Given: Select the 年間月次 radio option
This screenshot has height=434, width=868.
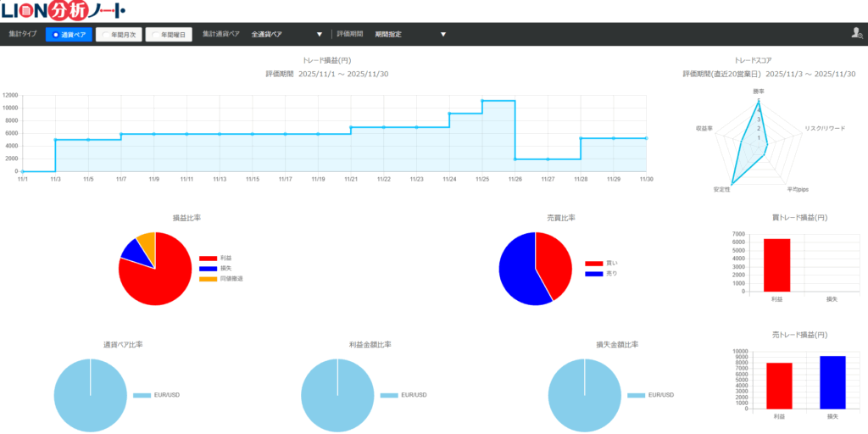Looking at the screenshot, I should (119, 35).
